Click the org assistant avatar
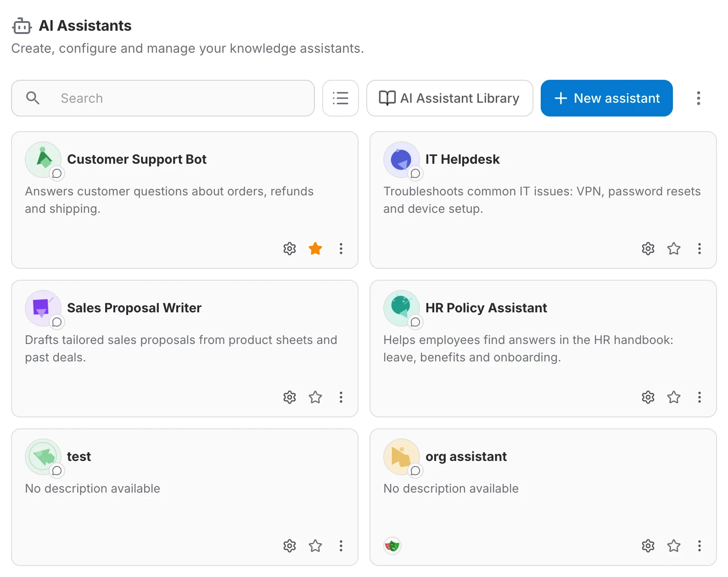 pyautogui.click(x=402, y=457)
